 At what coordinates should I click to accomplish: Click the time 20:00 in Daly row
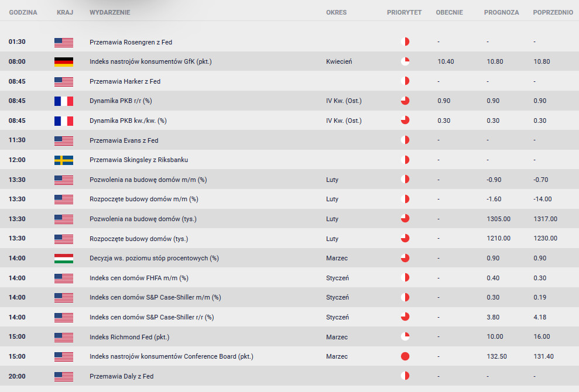17,376
